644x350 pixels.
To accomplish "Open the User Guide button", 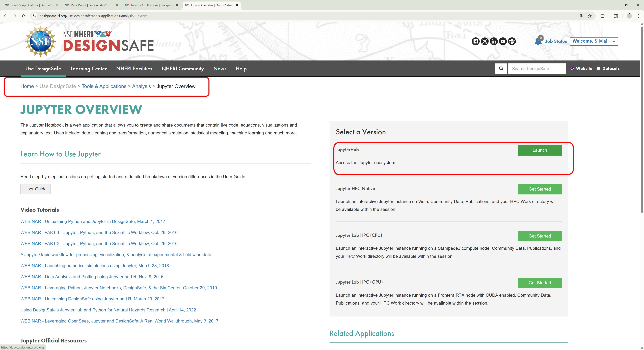I will point(36,189).
